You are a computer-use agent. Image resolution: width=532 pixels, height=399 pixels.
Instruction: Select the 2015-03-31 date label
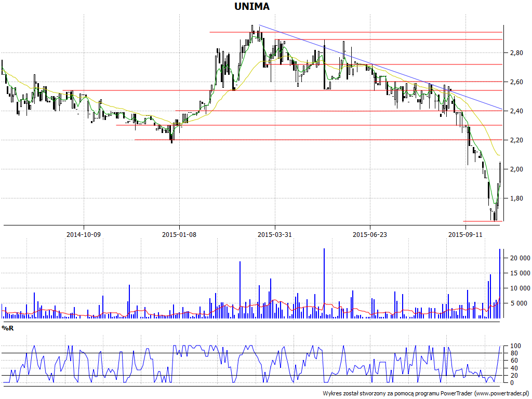[x=274, y=234]
